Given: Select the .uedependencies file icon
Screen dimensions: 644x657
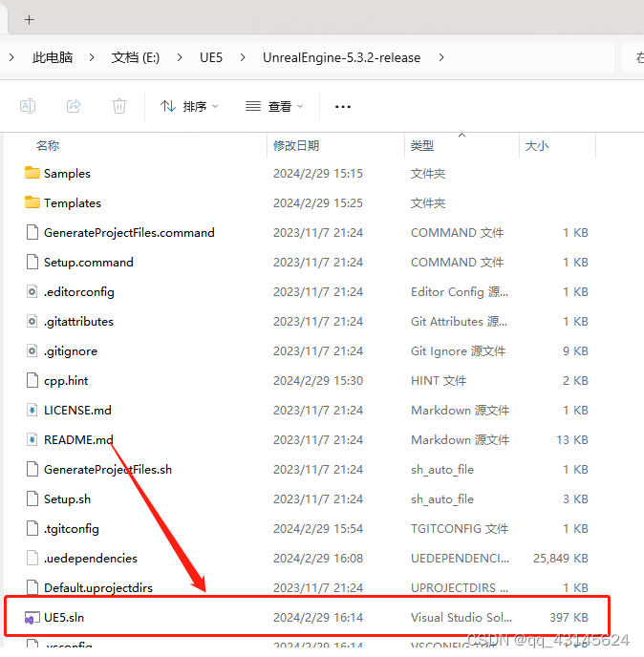Looking at the screenshot, I should point(32,558).
